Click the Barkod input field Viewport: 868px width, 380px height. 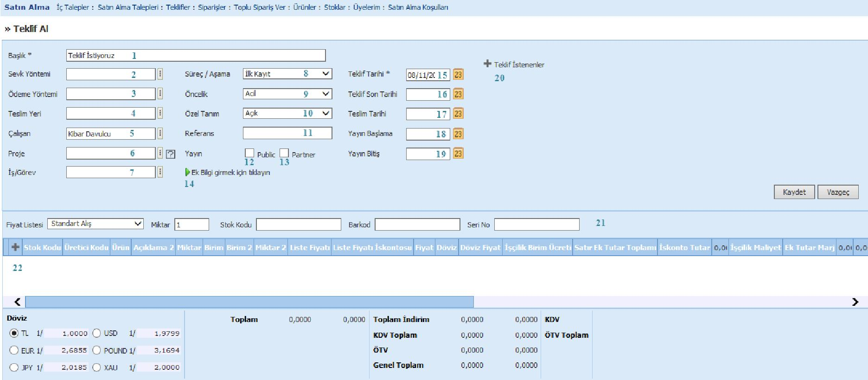click(417, 225)
